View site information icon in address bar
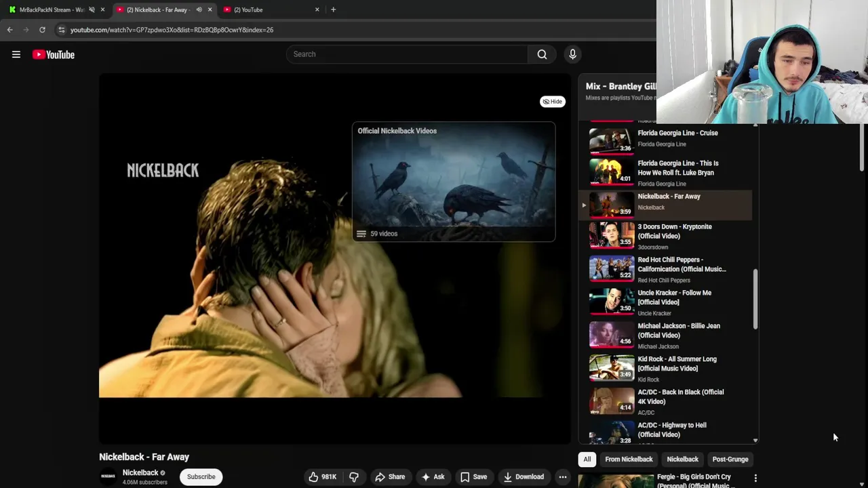The height and width of the screenshot is (488, 868). [61, 30]
